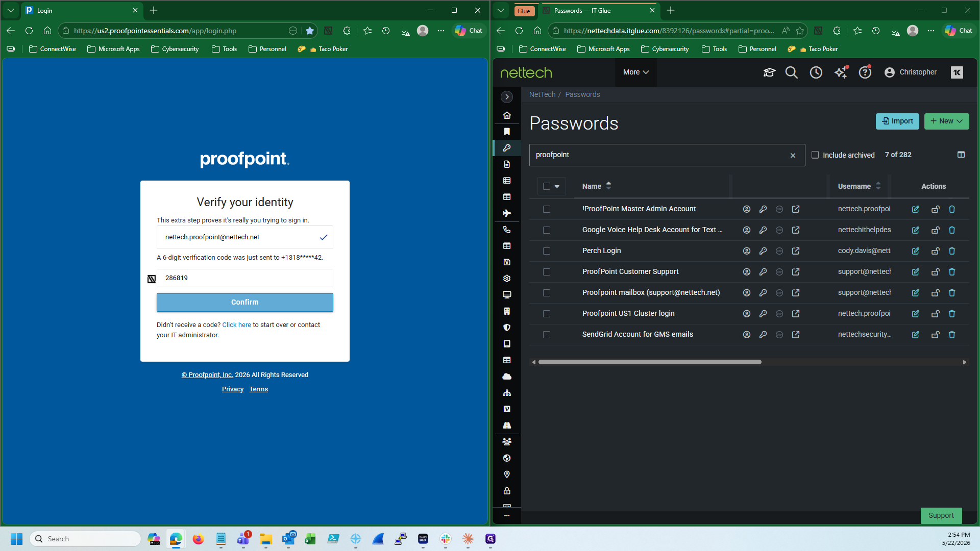The image size is (980, 551).
Task: Open the Passwords key icon in IT Glue sidebar
Action: (x=507, y=148)
